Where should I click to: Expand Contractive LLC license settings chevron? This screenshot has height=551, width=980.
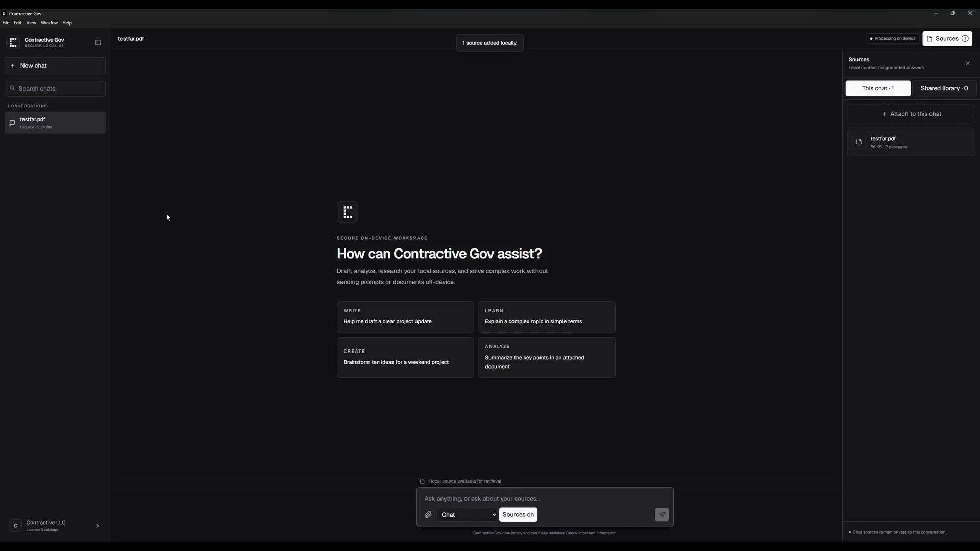pyautogui.click(x=97, y=525)
